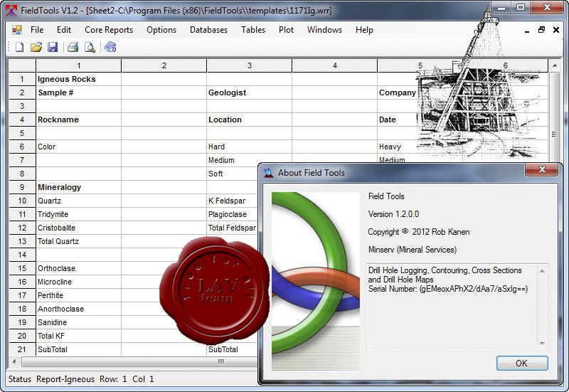
Task: Minimize the inner sheet document window
Action: point(527,31)
